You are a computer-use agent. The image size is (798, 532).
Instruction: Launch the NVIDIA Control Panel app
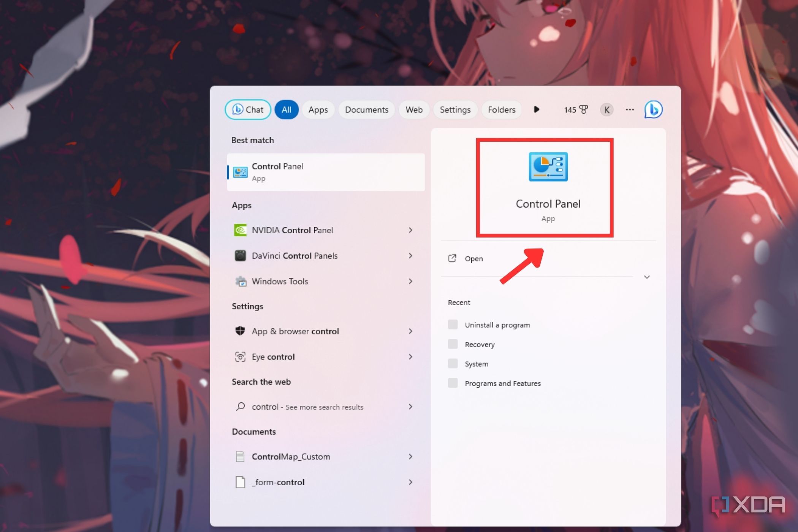click(293, 230)
